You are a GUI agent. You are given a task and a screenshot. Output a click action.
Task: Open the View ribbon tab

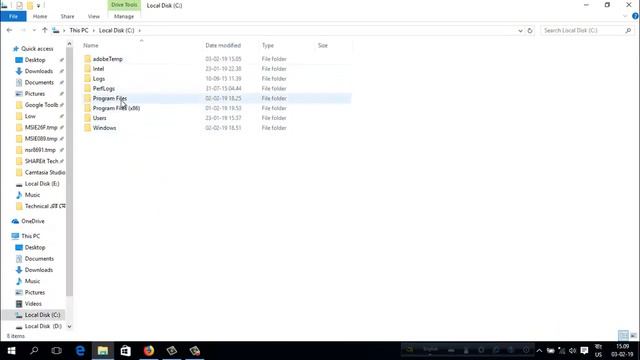pos(93,16)
